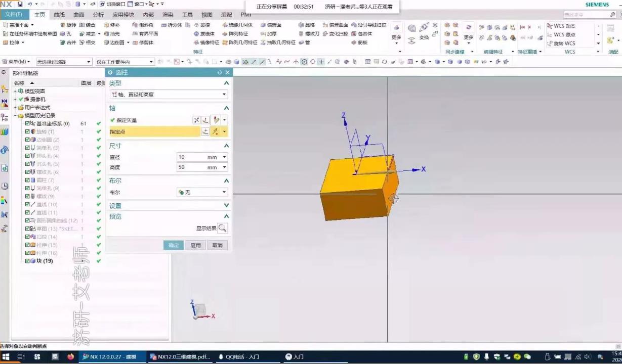Click the 旋转 WCS tool
This screenshot has height=364, width=622.
[561, 43]
